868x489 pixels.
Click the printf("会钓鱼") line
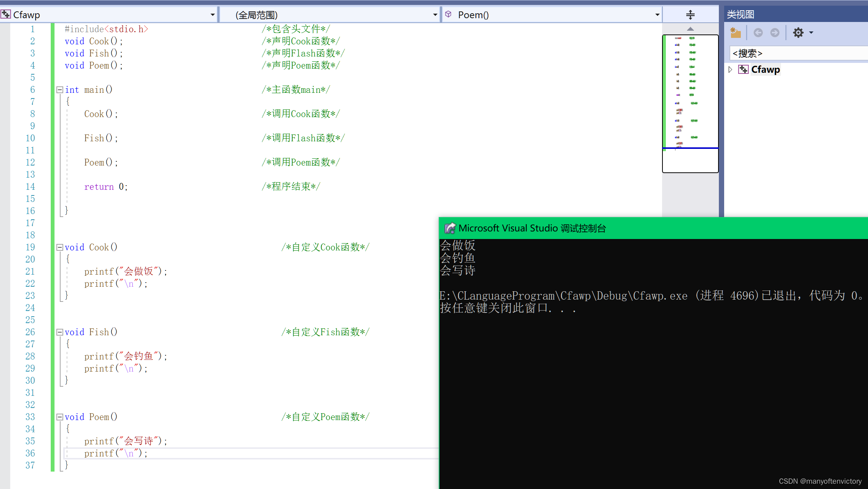(x=126, y=356)
